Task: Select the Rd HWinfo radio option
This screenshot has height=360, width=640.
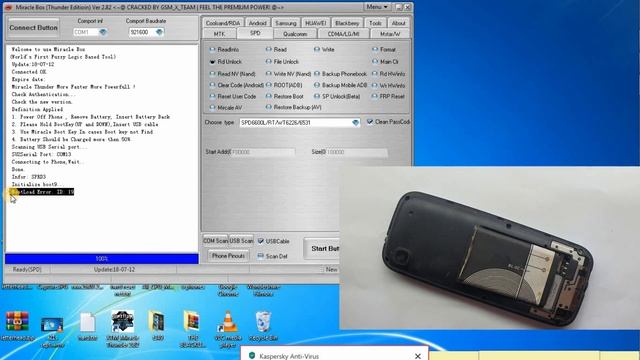Action: [389, 74]
